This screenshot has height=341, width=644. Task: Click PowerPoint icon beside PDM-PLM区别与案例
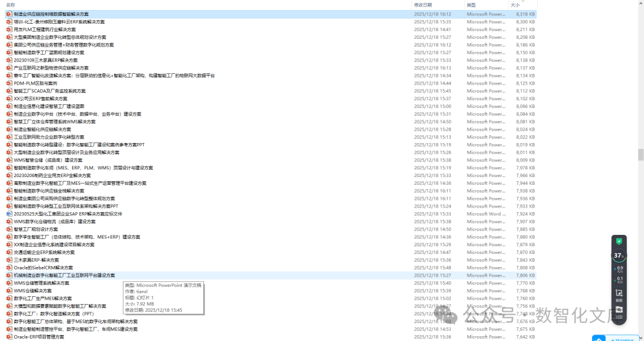pyautogui.click(x=10, y=83)
